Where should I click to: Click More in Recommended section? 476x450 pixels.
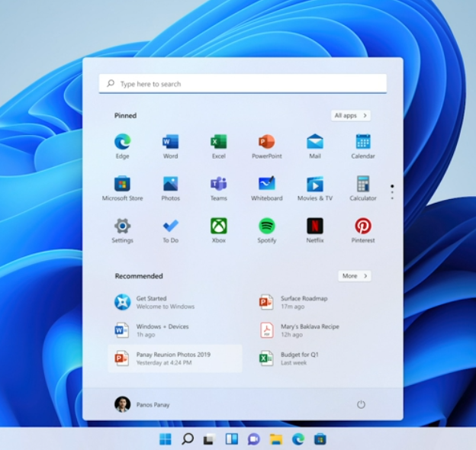click(x=355, y=276)
